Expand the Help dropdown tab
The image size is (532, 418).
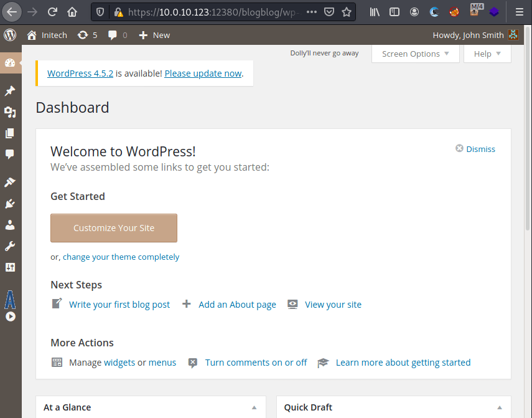(x=487, y=54)
